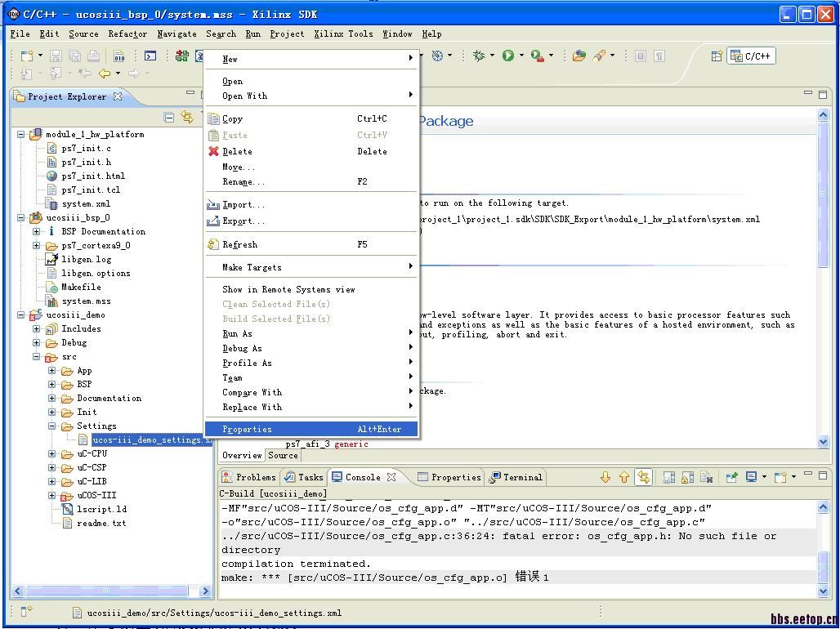Click the External Tools run icon
This screenshot has height=629, width=840.
537,56
